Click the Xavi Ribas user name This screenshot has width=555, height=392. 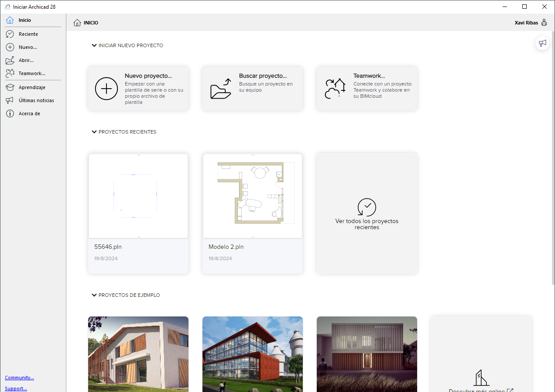coord(526,23)
